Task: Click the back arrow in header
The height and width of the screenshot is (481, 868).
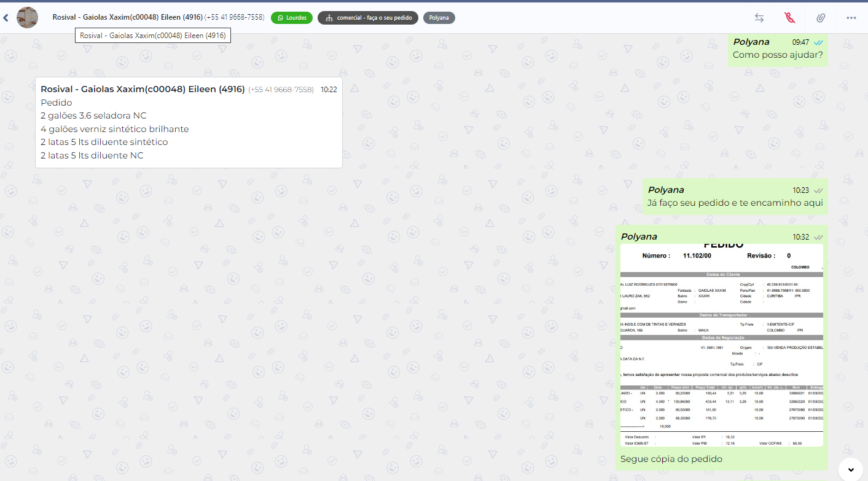Action: click(x=6, y=18)
